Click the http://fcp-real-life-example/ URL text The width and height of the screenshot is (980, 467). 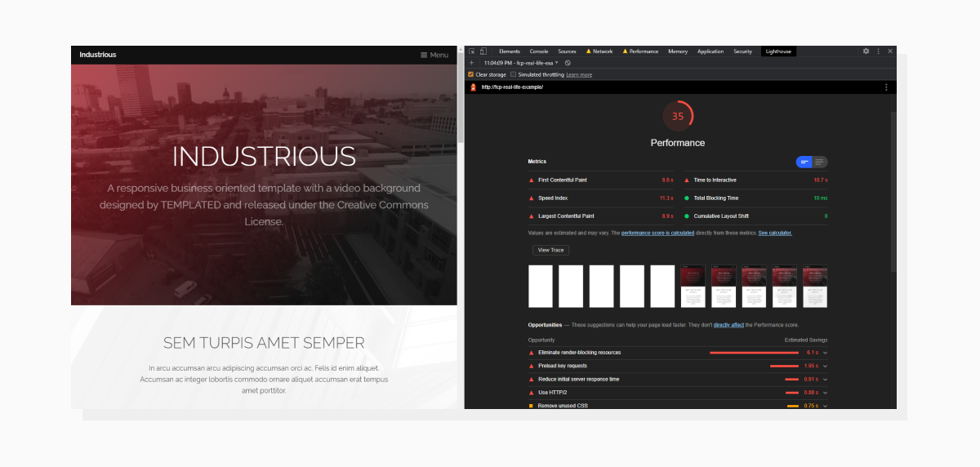(512, 87)
